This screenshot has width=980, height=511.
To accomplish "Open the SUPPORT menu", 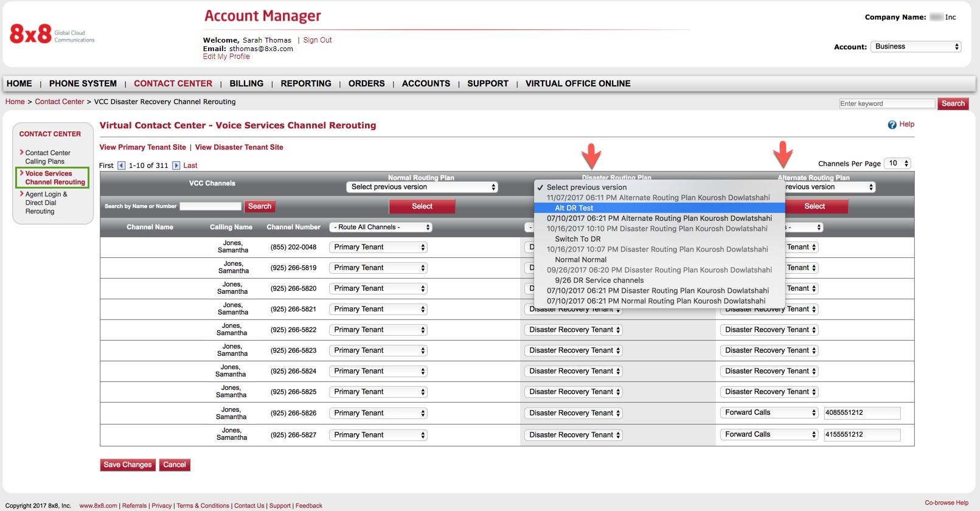I will 488,84.
